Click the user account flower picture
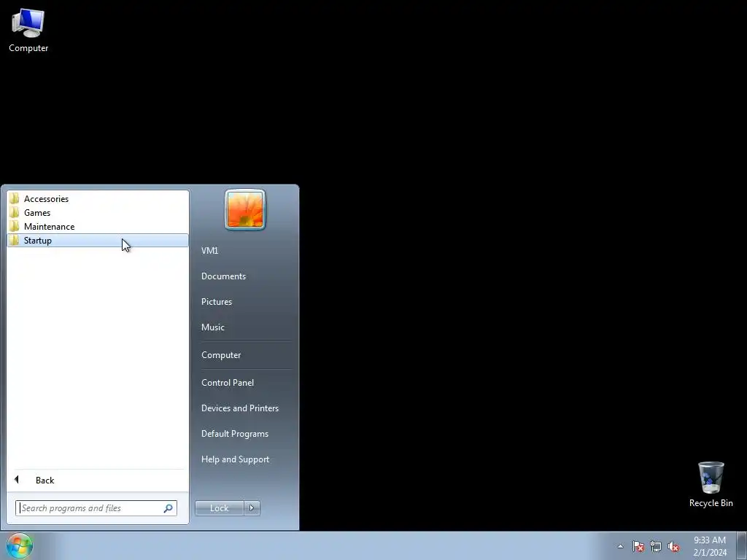The image size is (747, 560). pyautogui.click(x=245, y=209)
